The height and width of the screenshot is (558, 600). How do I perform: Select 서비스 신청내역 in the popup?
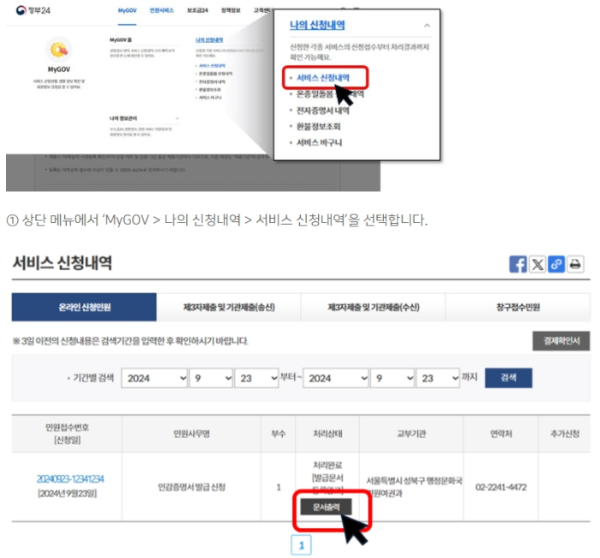point(323,78)
